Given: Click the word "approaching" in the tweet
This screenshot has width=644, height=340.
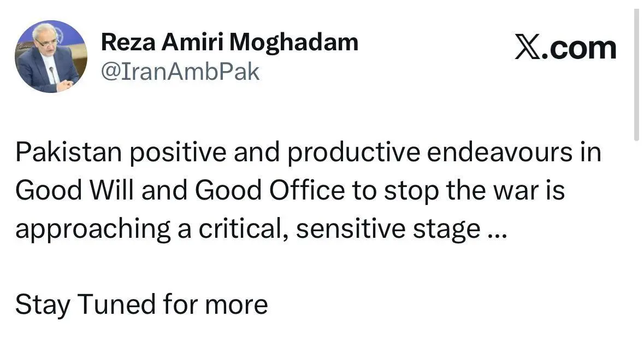Looking at the screenshot, I should 92,230.
